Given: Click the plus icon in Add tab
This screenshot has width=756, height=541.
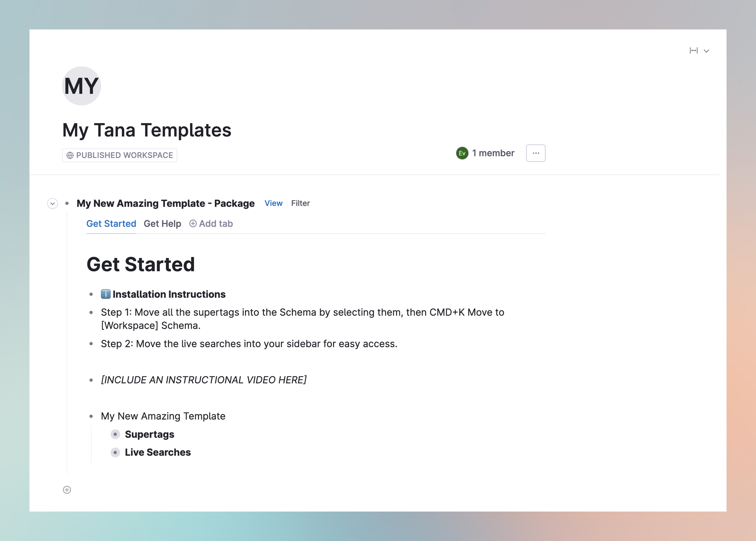Looking at the screenshot, I should (x=193, y=224).
